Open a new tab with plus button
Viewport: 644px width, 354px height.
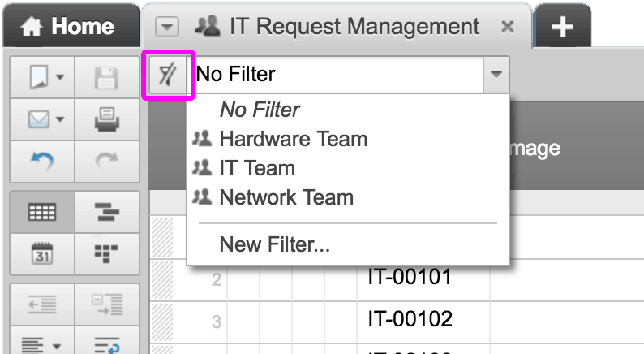562,27
